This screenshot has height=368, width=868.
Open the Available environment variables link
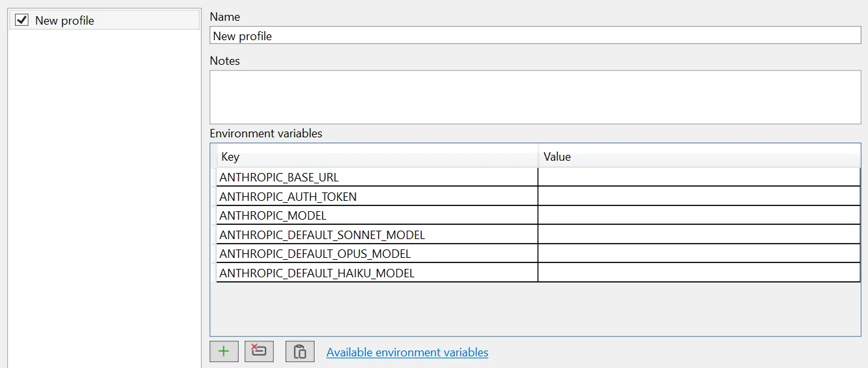pos(407,352)
